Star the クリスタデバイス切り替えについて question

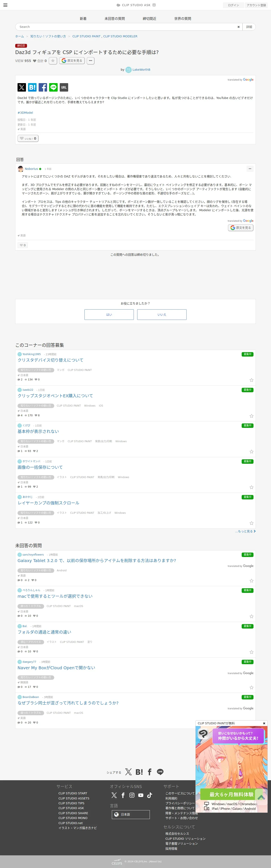point(251,380)
